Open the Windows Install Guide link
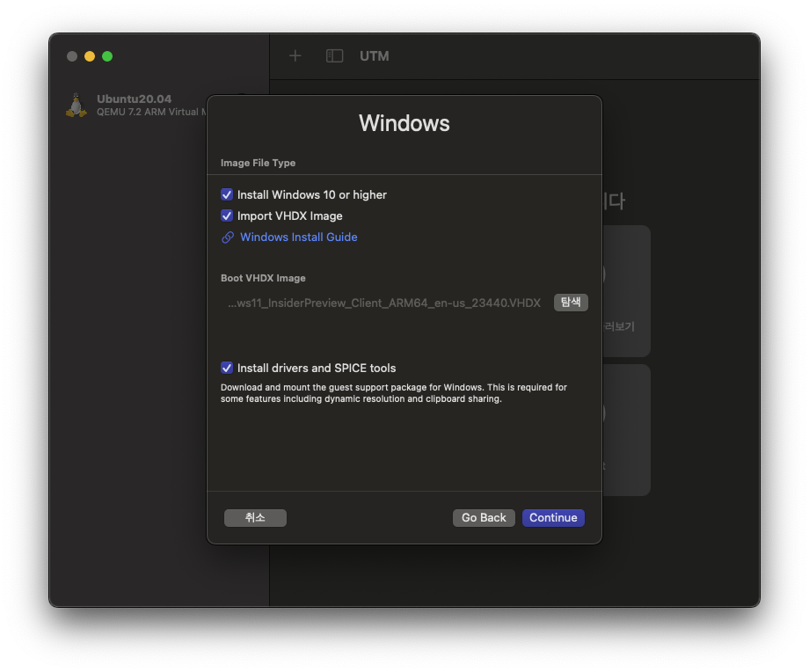Screen dimensions: 809x672 click(299, 237)
